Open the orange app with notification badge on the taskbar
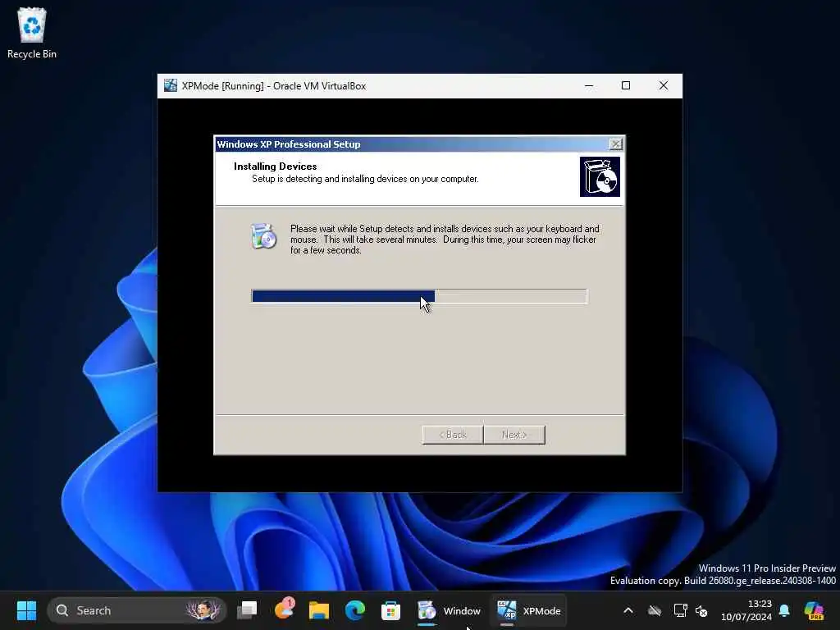The image size is (840, 630). coord(283,610)
